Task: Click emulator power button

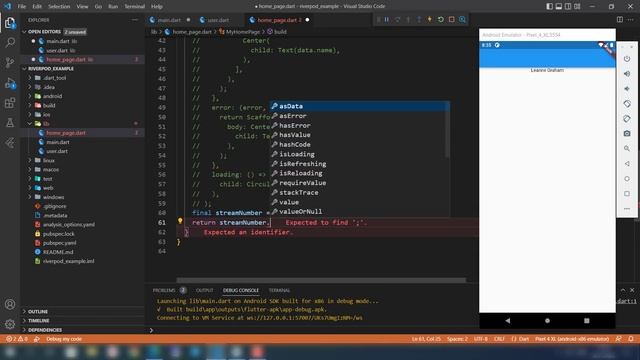Action: tap(627, 59)
